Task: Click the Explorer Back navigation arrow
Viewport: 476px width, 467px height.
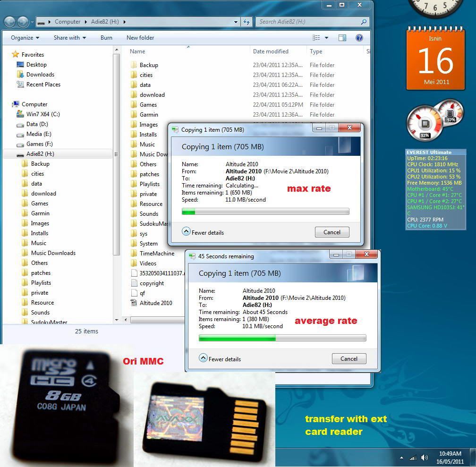Action: [x=9, y=22]
